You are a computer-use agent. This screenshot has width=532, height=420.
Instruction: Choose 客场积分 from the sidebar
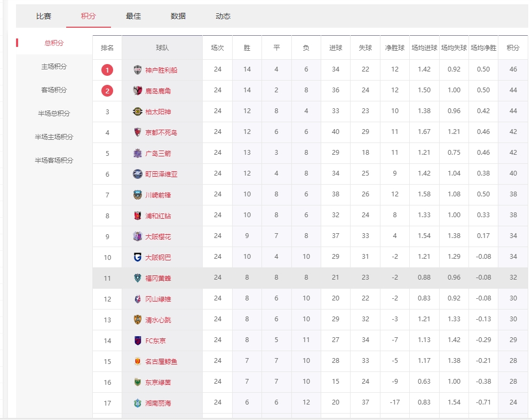pyautogui.click(x=54, y=90)
